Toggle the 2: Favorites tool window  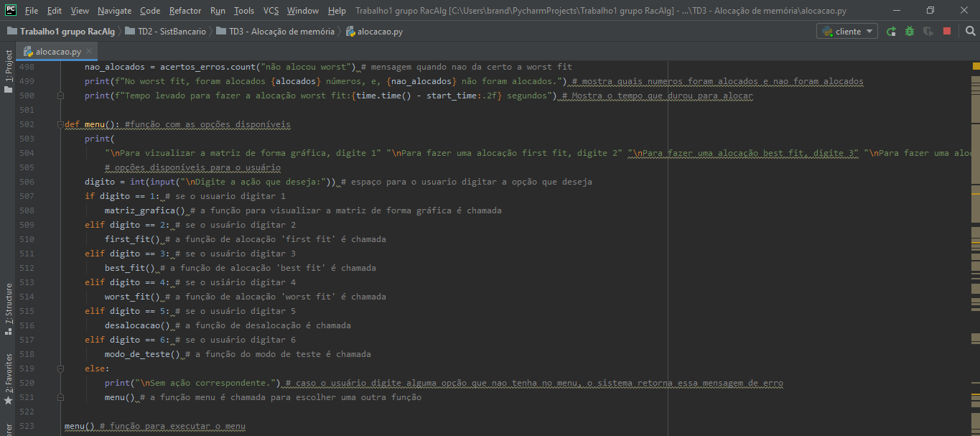click(x=9, y=379)
